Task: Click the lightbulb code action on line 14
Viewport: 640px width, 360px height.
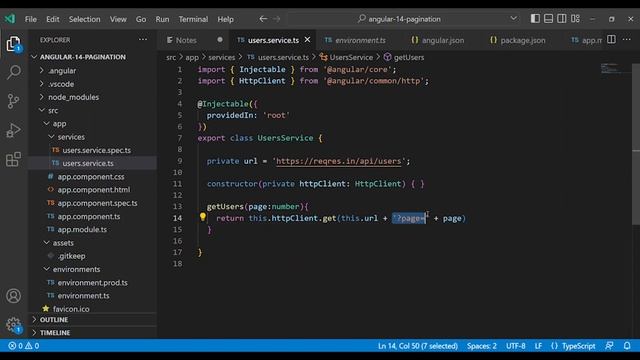Action: (x=202, y=217)
